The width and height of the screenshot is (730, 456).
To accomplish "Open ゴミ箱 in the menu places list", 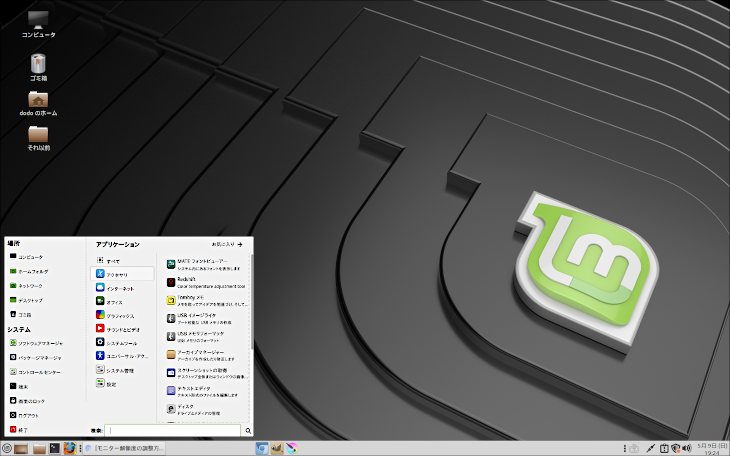I will click(20, 314).
